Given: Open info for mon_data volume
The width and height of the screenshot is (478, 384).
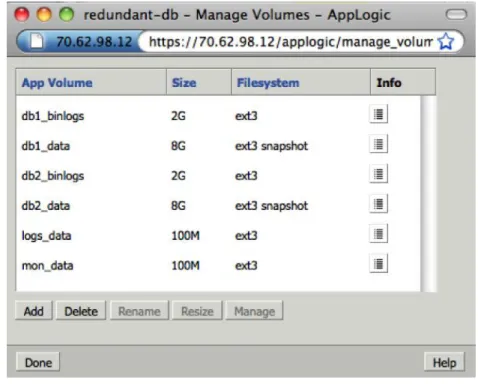Looking at the screenshot, I should tap(378, 264).
